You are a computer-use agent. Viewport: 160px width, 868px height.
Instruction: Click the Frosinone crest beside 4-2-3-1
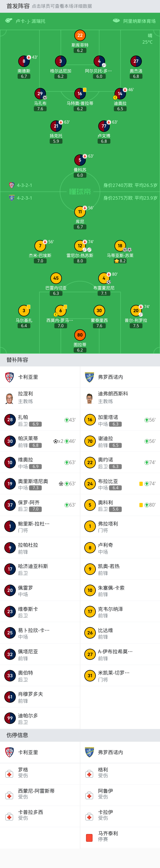[12, 198]
